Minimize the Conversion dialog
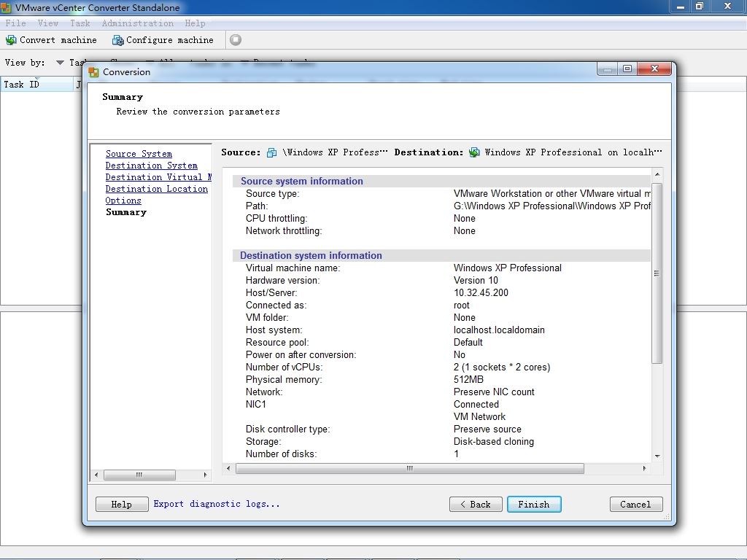This screenshot has width=747, height=560. (608, 69)
